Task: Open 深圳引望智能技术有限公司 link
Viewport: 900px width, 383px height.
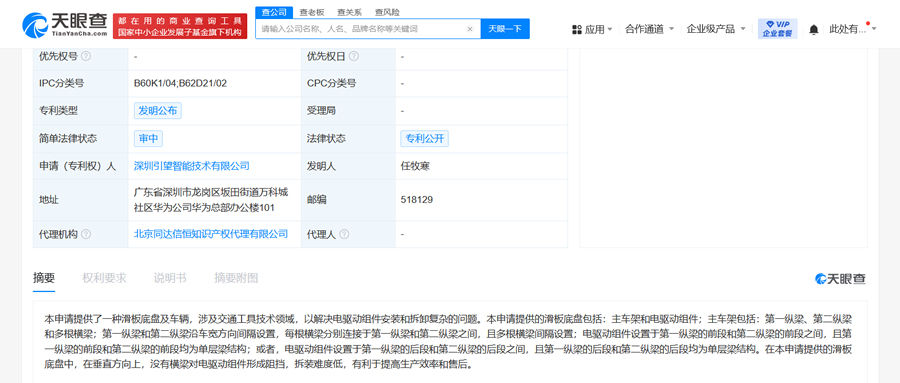Action: coord(192,166)
